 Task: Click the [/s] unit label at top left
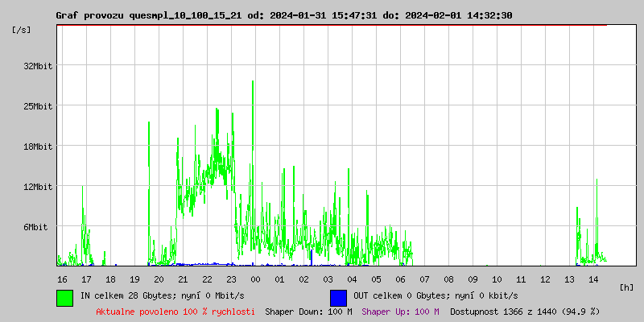point(22,30)
